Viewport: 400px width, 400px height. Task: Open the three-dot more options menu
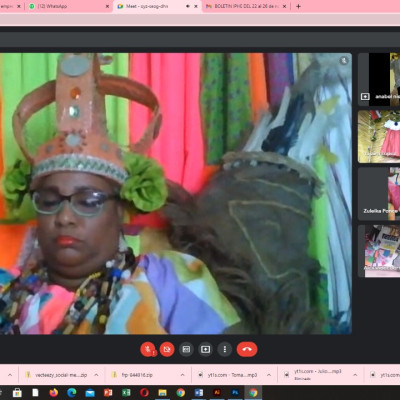[x=225, y=349]
